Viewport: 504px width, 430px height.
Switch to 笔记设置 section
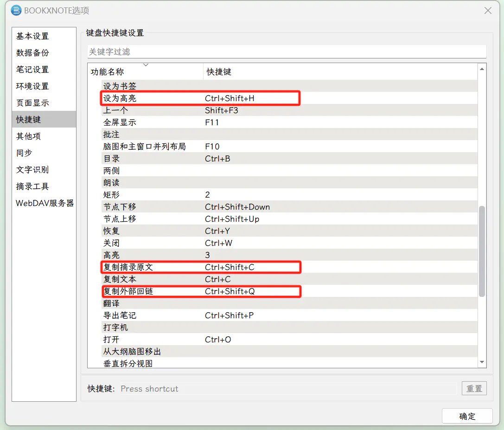44,70
